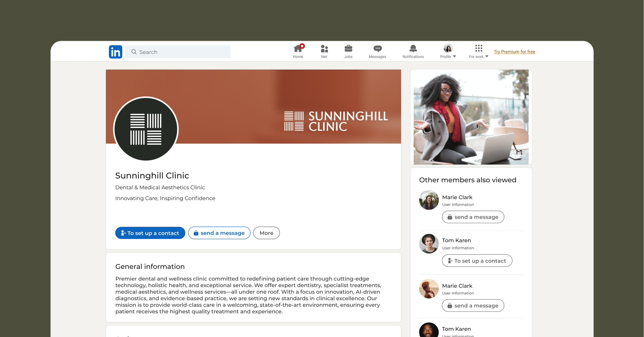The width and height of the screenshot is (644, 337).
Task: Click the Sunninghill Clinic round logo
Action: [146, 129]
